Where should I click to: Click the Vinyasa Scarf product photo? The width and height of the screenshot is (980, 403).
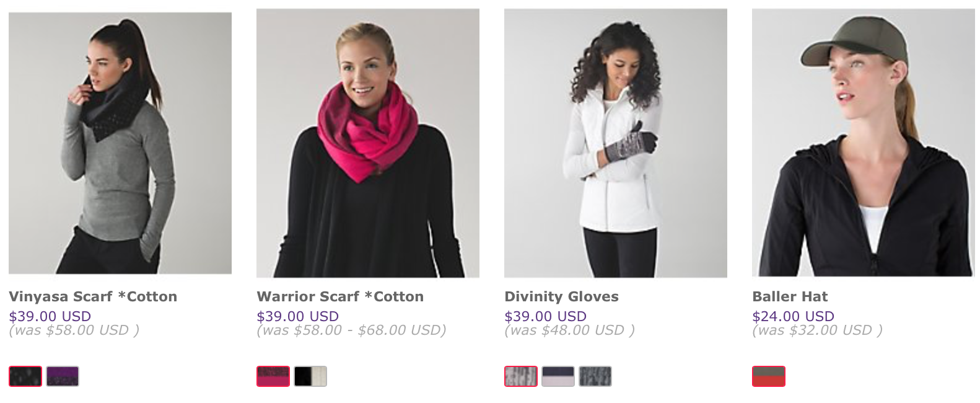[x=120, y=143]
